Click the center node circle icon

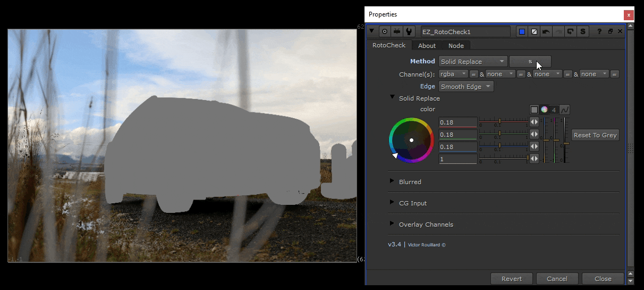pos(384,32)
